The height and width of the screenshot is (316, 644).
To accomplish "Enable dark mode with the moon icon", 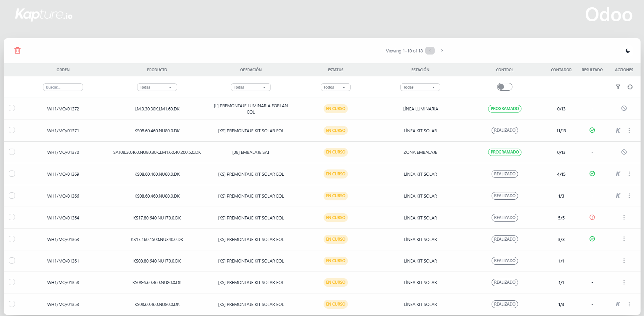I will pos(628,51).
